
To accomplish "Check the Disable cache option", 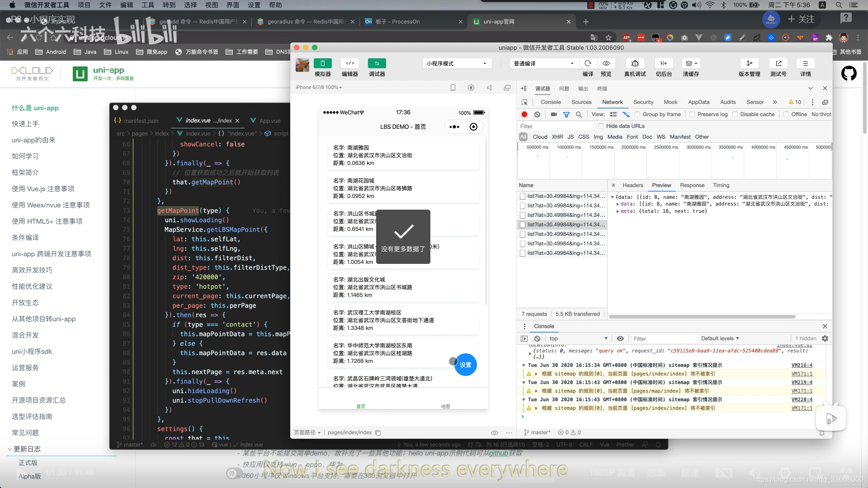I will (x=735, y=114).
